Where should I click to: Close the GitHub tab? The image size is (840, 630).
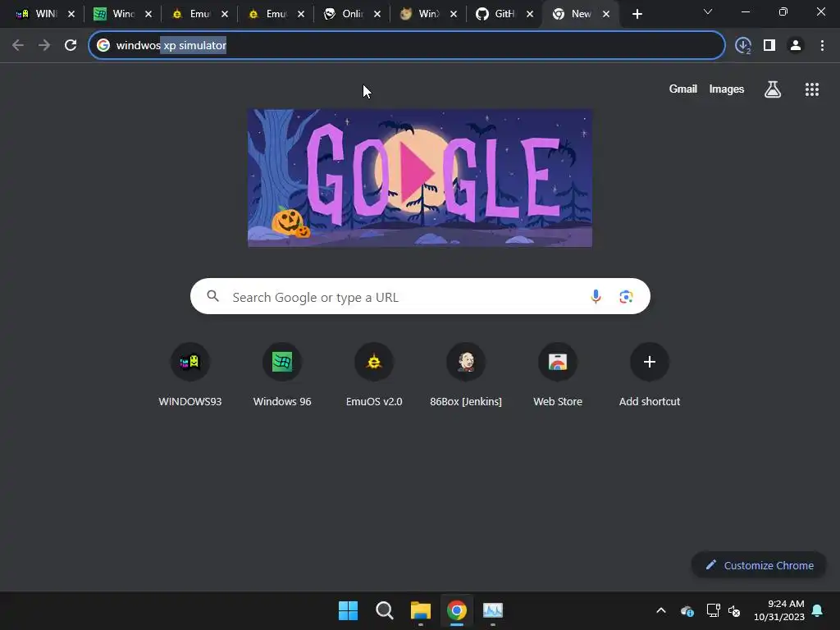(x=530, y=15)
